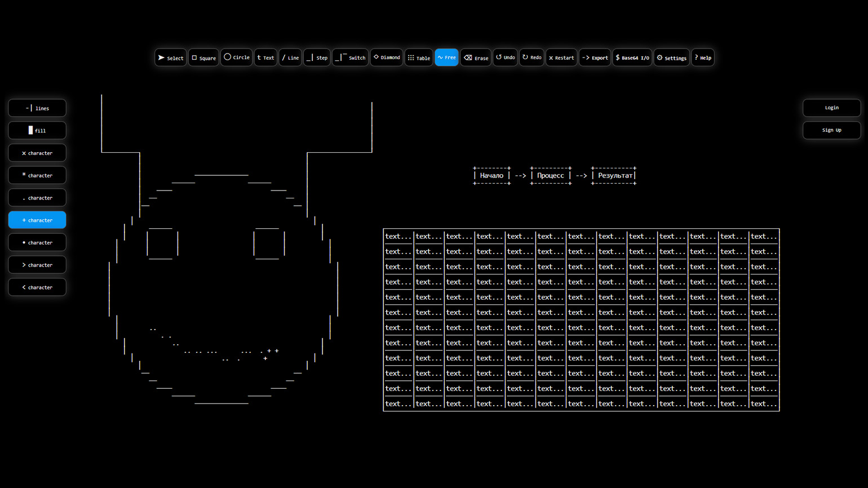This screenshot has height=488, width=868.
Task: Open Base64 I/O panel
Action: [x=632, y=57]
